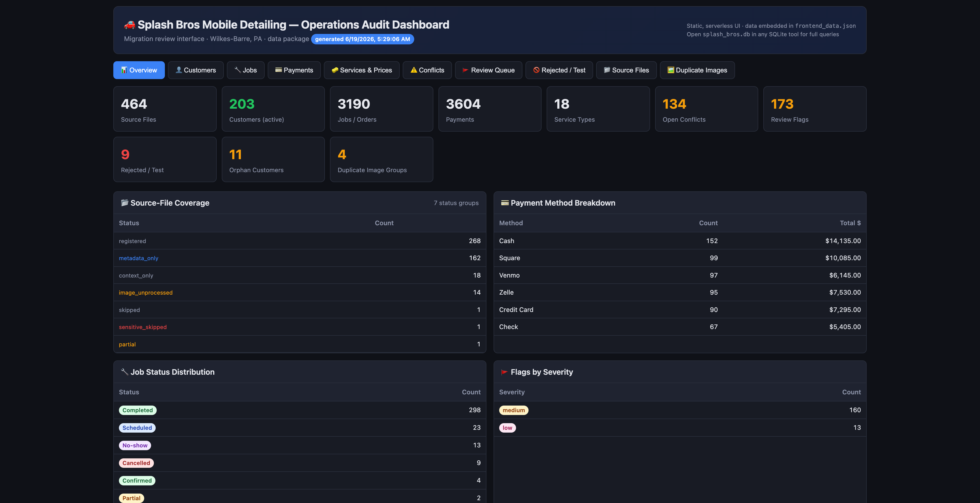Open the 3604 Payments card
Image resolution: width=980 pixels, height=503 pixels.
490,109
